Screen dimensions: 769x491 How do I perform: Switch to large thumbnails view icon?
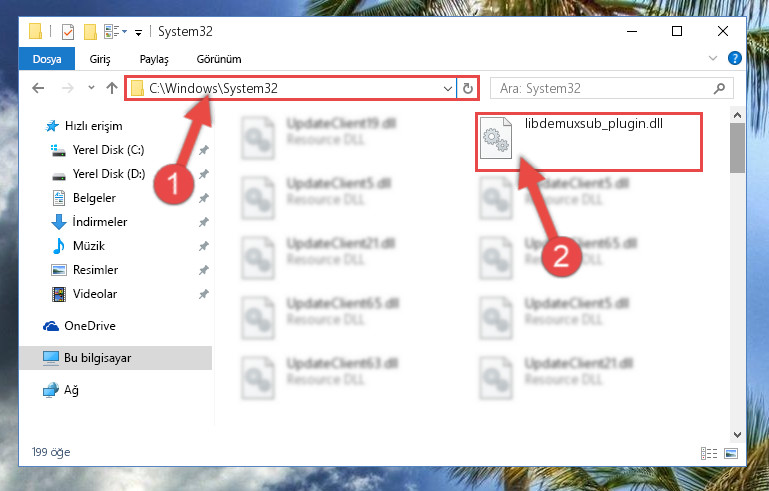coord(731,453)
